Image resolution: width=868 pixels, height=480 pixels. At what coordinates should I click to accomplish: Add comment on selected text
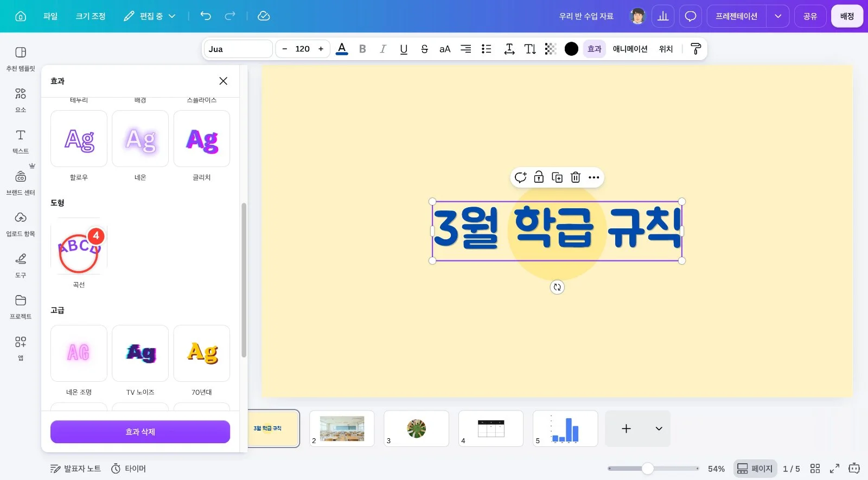pos(520,177)
